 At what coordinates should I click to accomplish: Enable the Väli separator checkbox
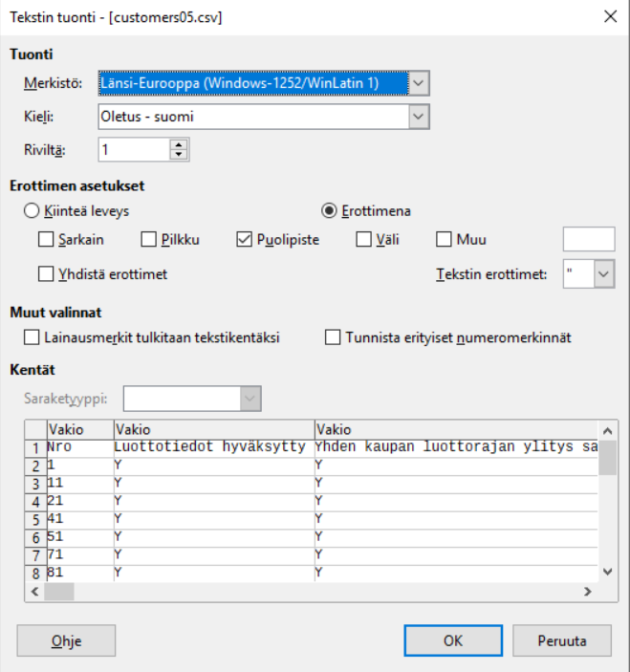364,240
